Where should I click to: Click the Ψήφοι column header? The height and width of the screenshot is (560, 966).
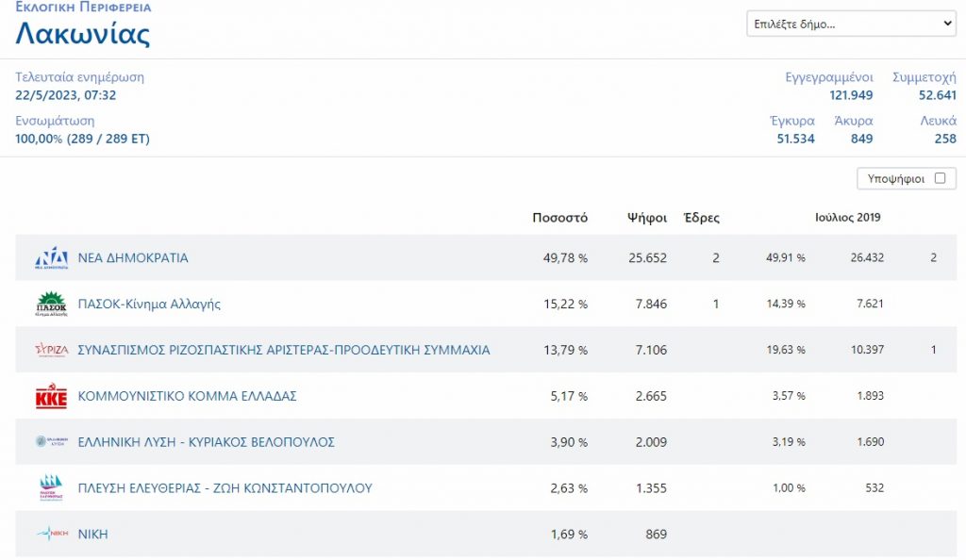click(647, 218)
